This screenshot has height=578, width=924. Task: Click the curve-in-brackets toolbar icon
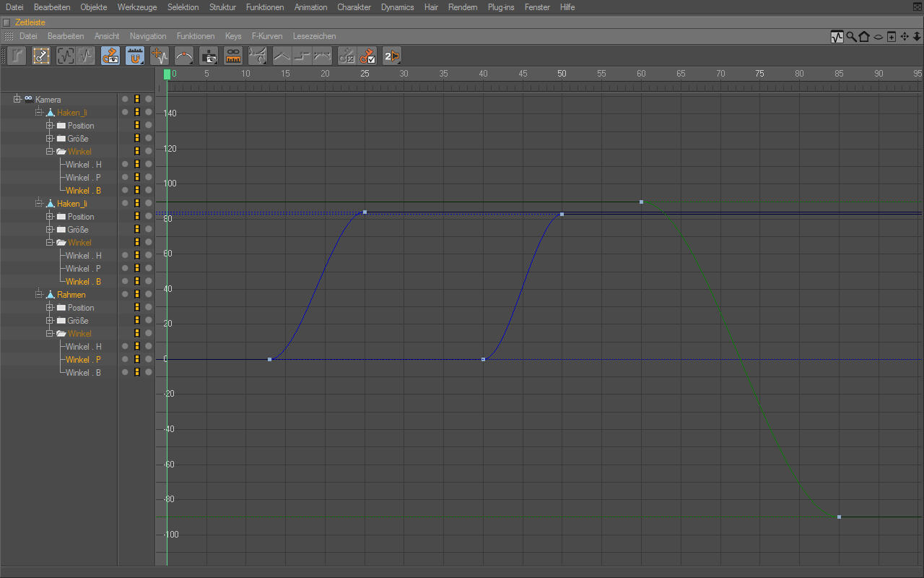66,56
